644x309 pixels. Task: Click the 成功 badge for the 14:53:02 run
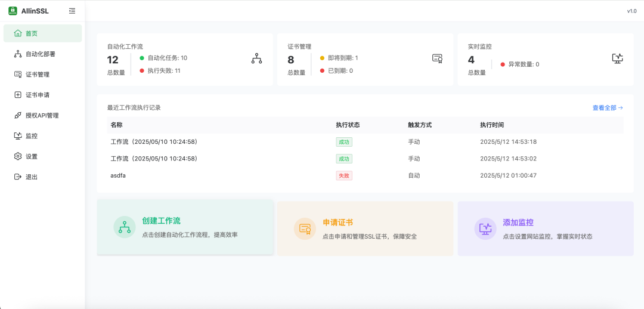click(x=344, y=159)
